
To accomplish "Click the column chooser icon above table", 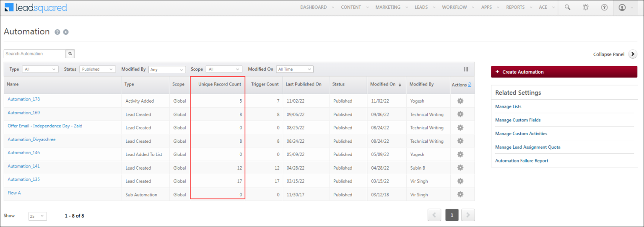I will pos(466,70).
